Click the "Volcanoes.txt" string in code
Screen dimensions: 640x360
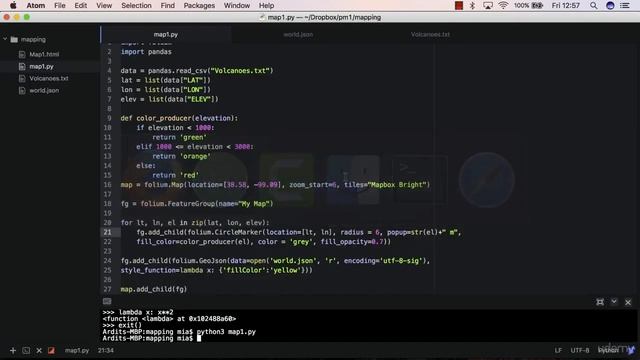[240, 71]
